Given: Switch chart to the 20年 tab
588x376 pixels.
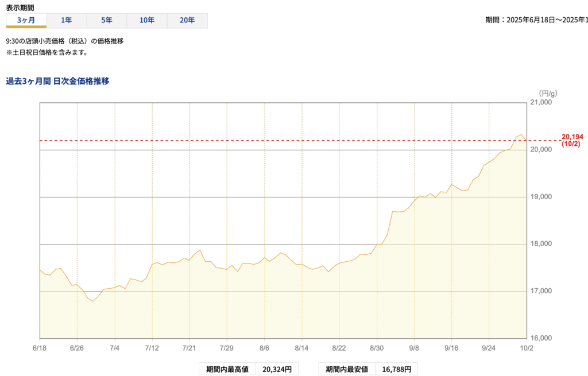Looking at the screenshot, I should 187,20.
